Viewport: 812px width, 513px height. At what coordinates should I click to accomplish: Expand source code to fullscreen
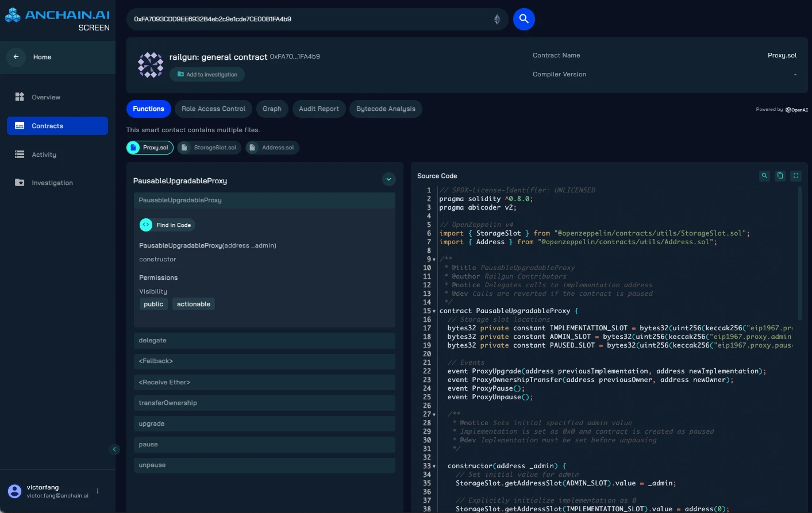point(796,176)
